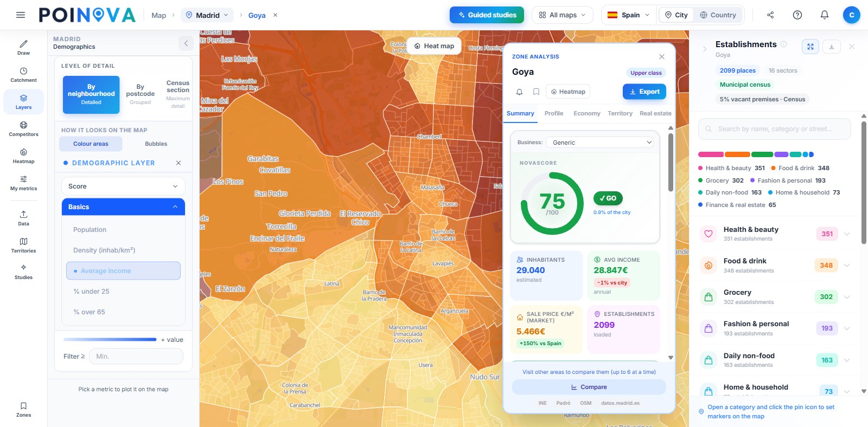Screen dimensions: 868x427
Task: Switch to the Real estate tab
Action: click(655, 113)
